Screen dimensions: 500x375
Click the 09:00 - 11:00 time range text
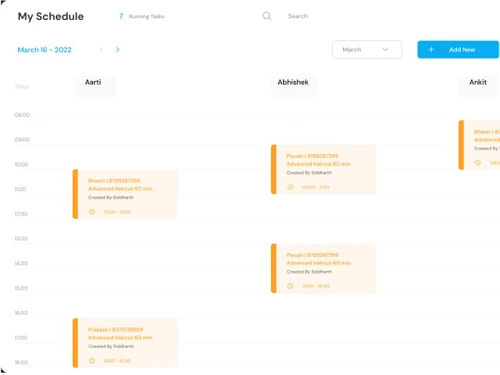pyautogui.click(x=316, y=187)
